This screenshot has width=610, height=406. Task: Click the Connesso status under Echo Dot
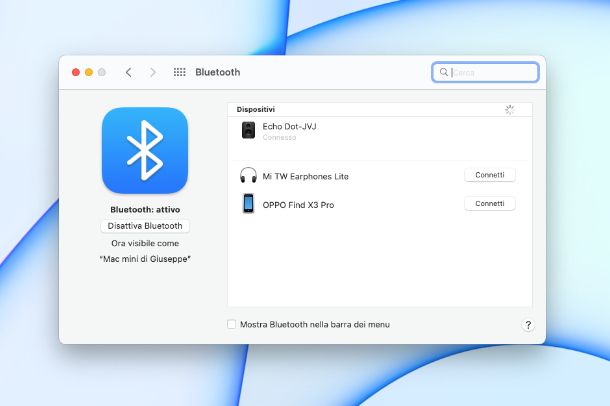click(279, 137)
